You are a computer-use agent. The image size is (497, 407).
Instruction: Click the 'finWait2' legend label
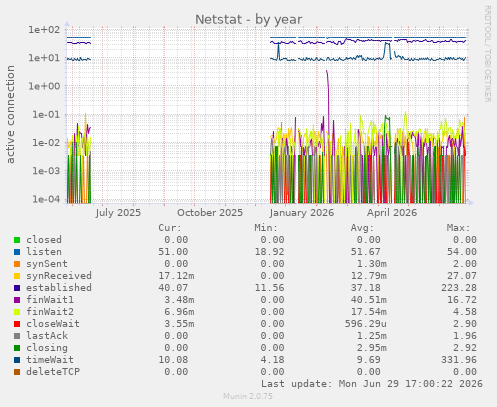(x=50, y=312)
